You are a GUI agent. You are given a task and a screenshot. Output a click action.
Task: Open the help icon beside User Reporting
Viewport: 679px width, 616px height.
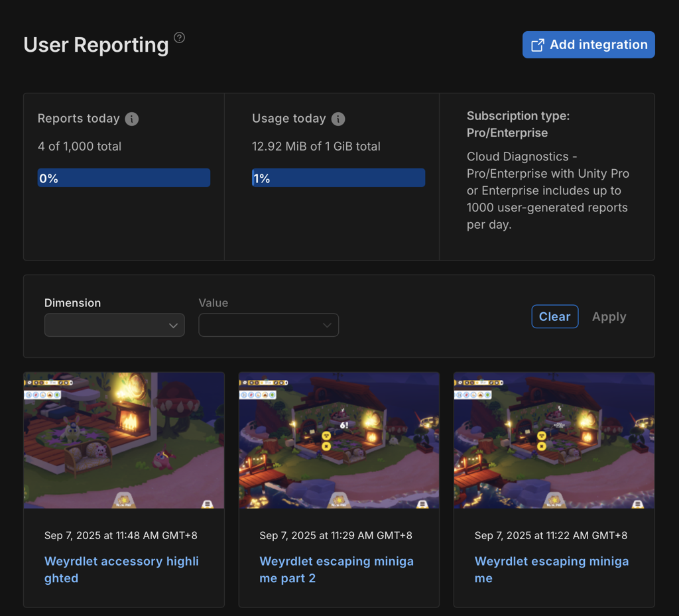pos(179,38)
